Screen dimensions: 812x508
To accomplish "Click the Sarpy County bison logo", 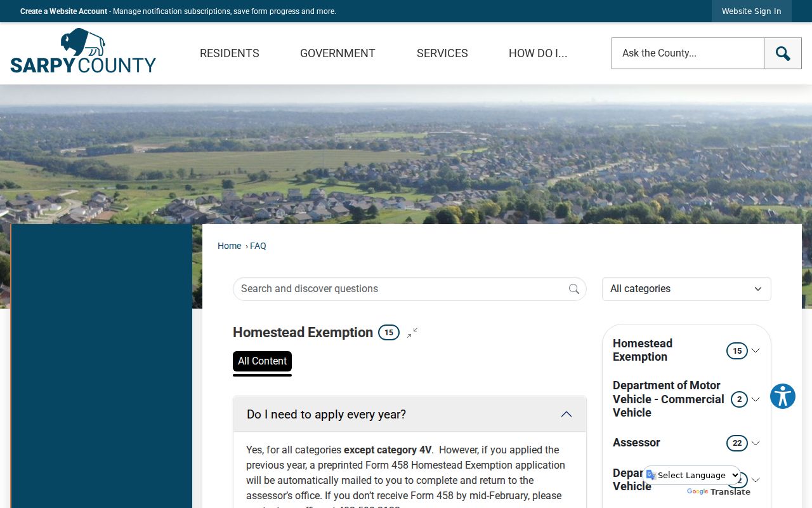I will point(83,51).
